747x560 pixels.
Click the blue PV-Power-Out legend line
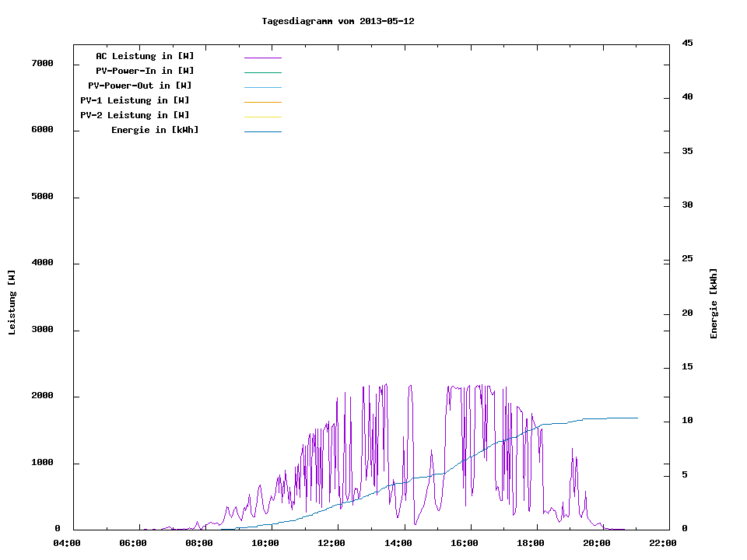tap(262, 87)
